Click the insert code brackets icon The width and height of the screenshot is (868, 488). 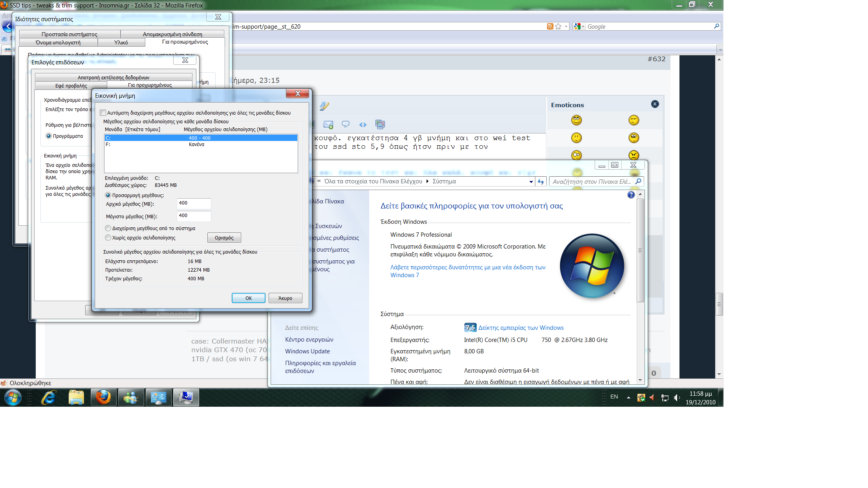pyautogui.click(x=363, y=124)
